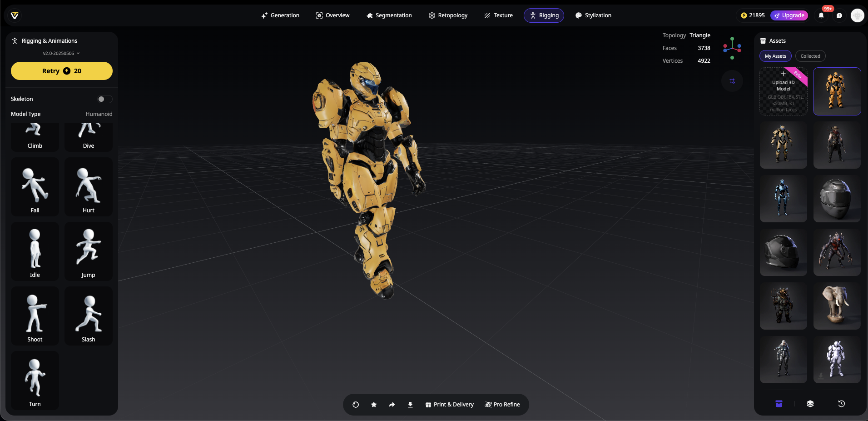Click the download icon in bottom toolbar
This screenshot has height=421, width=868.
pyautogui.click(x=410, y=405)
